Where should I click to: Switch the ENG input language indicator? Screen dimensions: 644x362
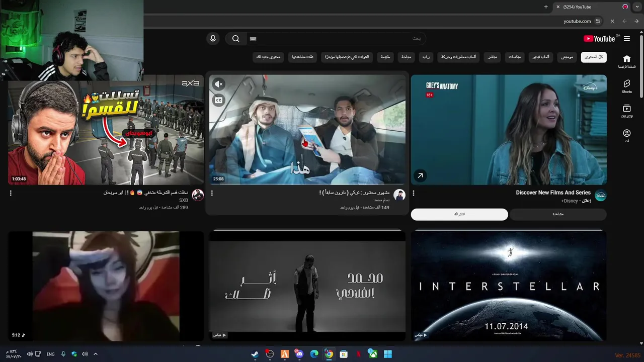(50, 354)
